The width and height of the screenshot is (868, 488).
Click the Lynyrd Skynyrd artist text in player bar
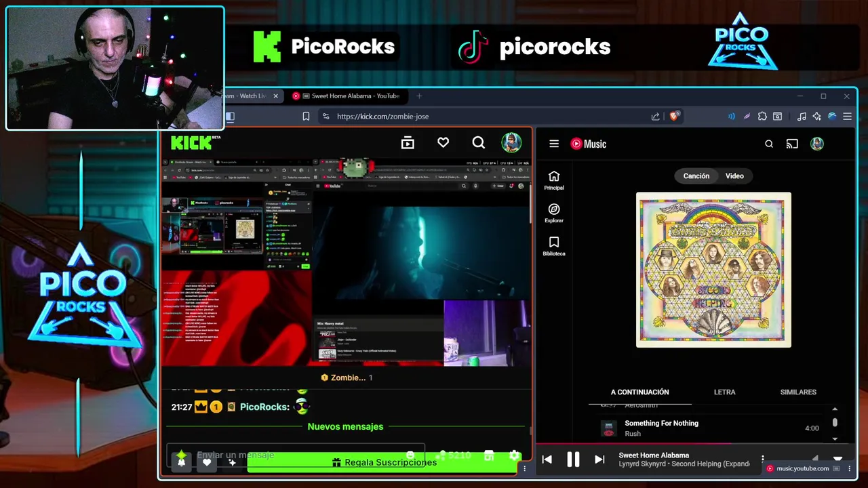[x=644, y=464]
